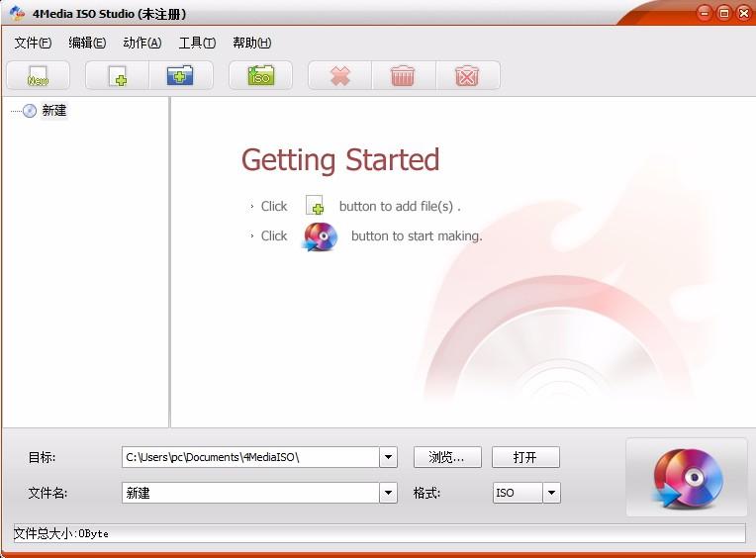The image size is (756, 558).
Task: Click the 打开 open button
Action: [525, 457]
